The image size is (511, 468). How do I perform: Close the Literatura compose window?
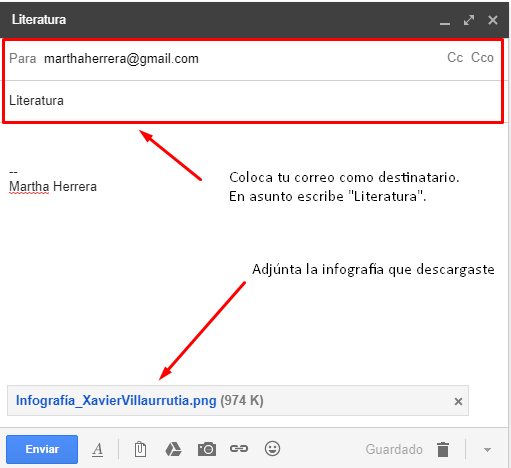[x=493, y=20]
